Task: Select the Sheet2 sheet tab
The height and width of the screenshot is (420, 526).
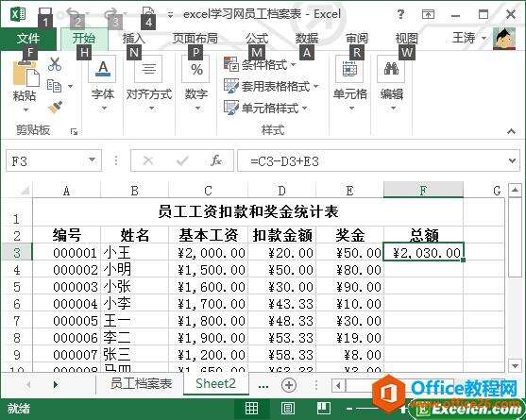Action: click(215, 383)
